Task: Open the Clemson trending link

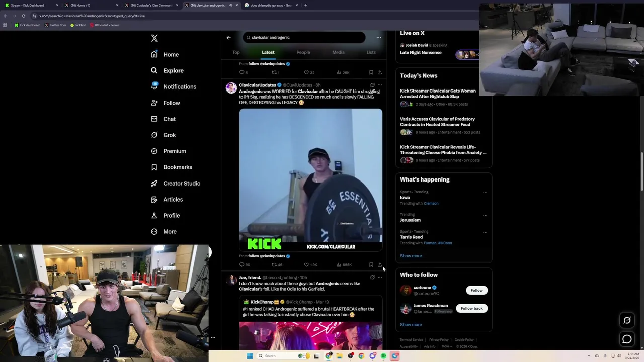Action: [x=431, y=204]
